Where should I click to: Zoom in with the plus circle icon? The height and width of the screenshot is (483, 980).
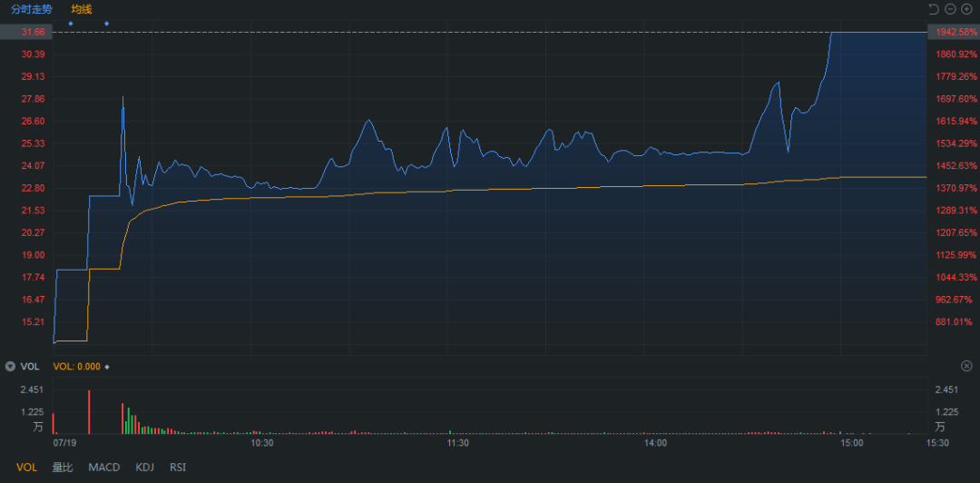[966, 9]
